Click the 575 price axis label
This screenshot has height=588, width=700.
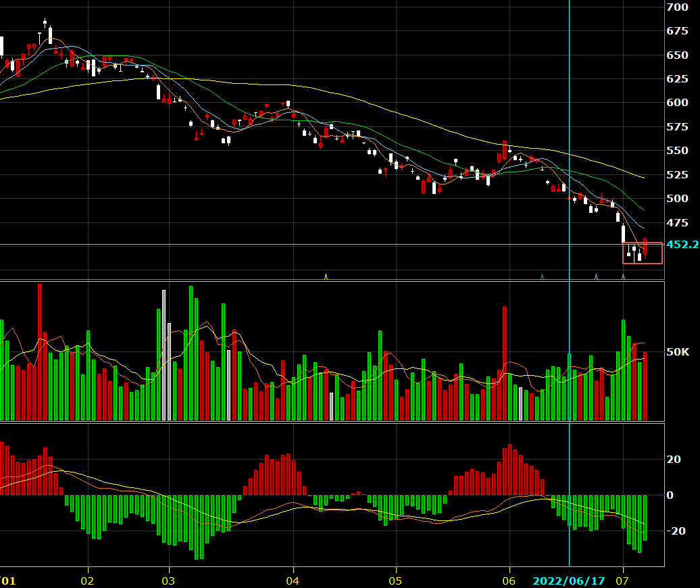tap(677, 127)
